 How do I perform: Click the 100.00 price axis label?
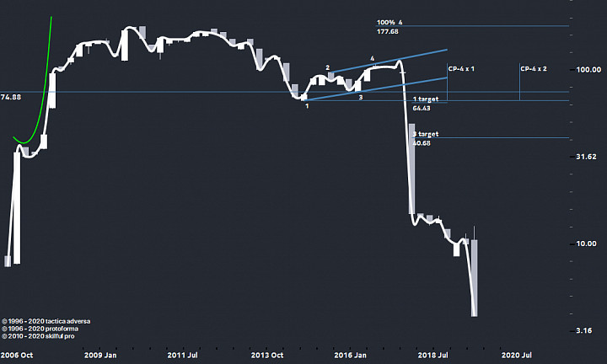click(588, 70)
